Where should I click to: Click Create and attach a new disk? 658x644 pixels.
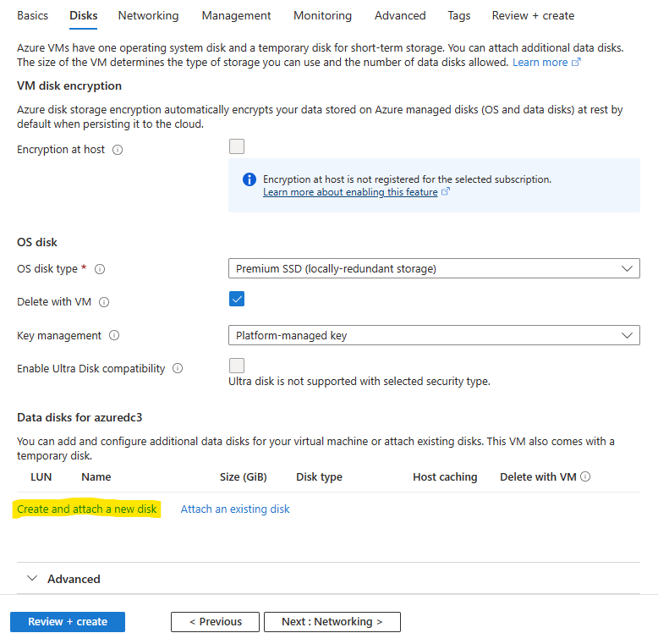(87, 509)
